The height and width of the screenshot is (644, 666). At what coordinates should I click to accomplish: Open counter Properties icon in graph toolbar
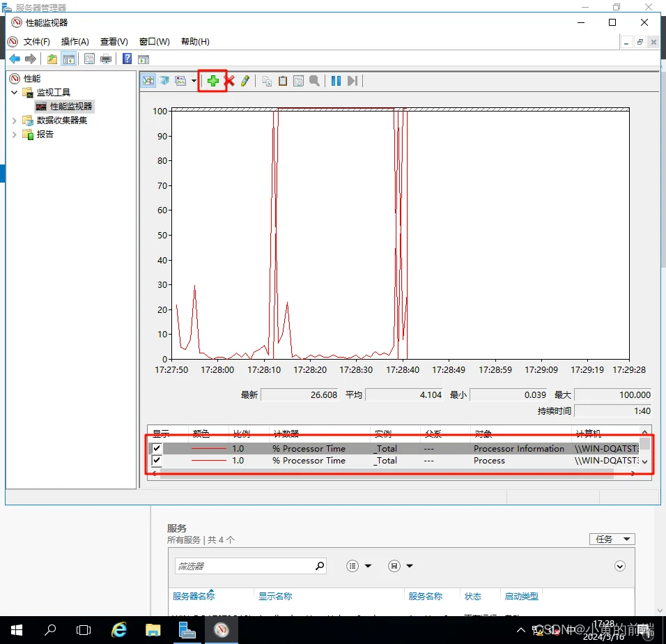(x=298, y=81)
